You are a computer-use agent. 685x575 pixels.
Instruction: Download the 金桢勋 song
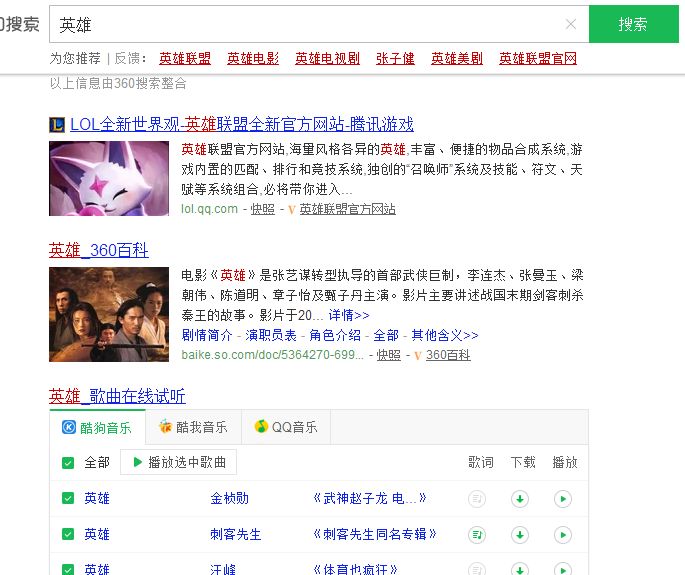[x=520, y=499]
